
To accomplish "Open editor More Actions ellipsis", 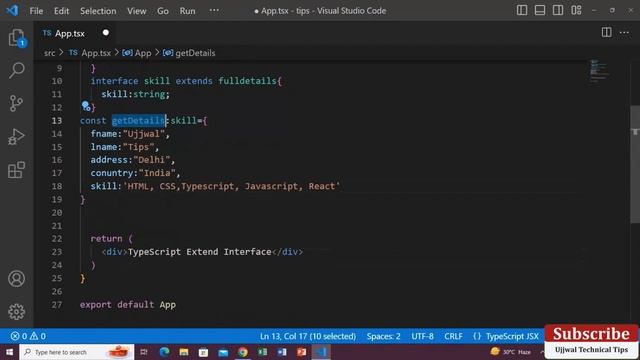I will point(624,33).
